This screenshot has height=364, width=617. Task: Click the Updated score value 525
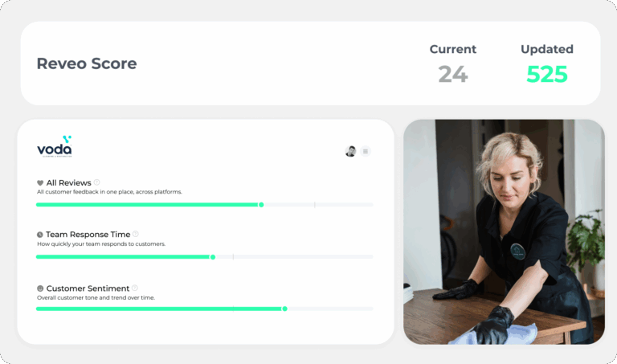click(x=546, y=74)
